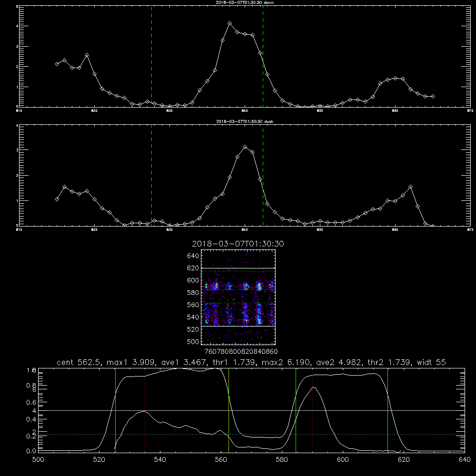Click the heatmap x-axis labels "760780800820840860"
This screenshot has height=476, width=476.
pos(241,352)
